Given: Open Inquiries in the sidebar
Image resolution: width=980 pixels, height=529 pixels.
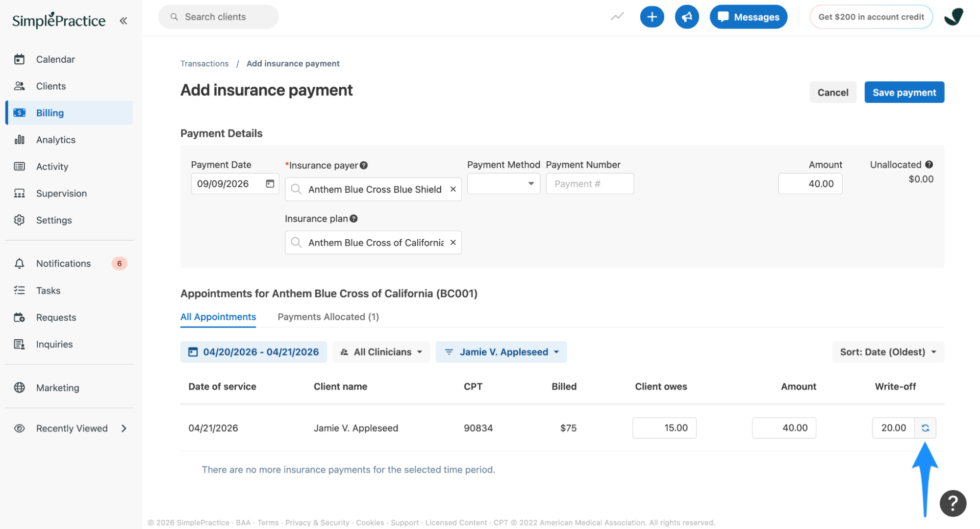Looking at the screenshot, I should coord(69,344).
